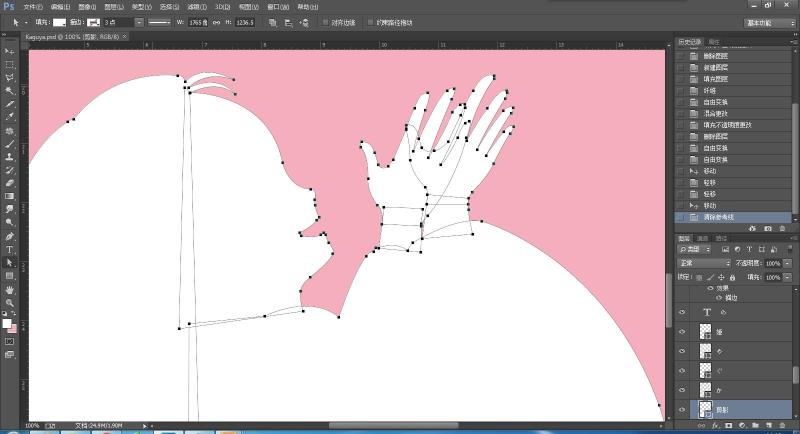800x434 pixels.
Task: Enable the 对齐边缘 checkbox
Action: point(325,22)
